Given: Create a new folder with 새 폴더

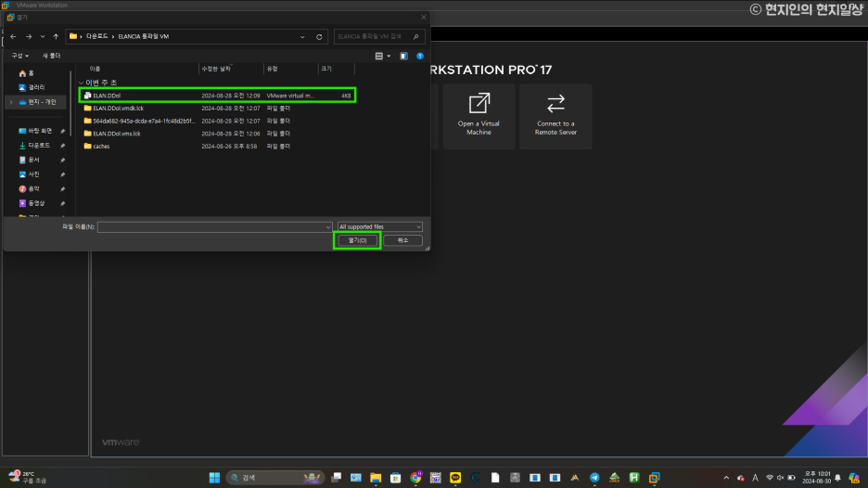Looking at the screenshot, I should pyautogui.click(x=52, y=56).
